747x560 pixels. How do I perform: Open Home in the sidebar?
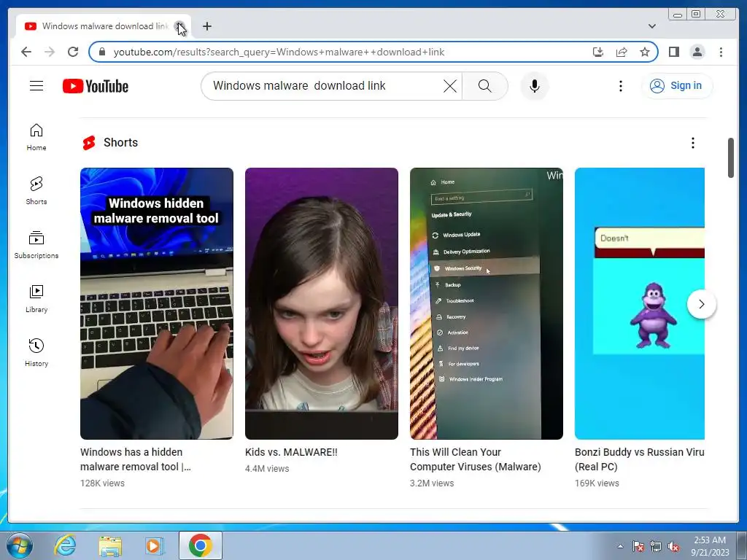click(x=36, y=137)
